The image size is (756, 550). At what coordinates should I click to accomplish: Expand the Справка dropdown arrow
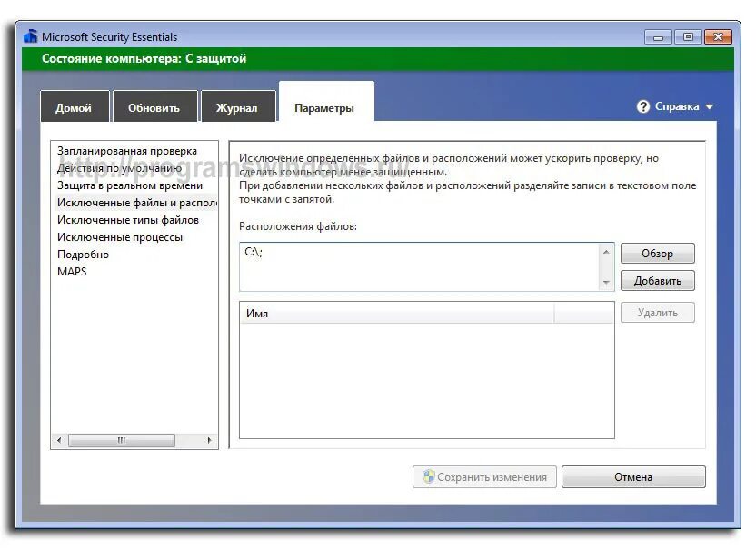point(710,106)
